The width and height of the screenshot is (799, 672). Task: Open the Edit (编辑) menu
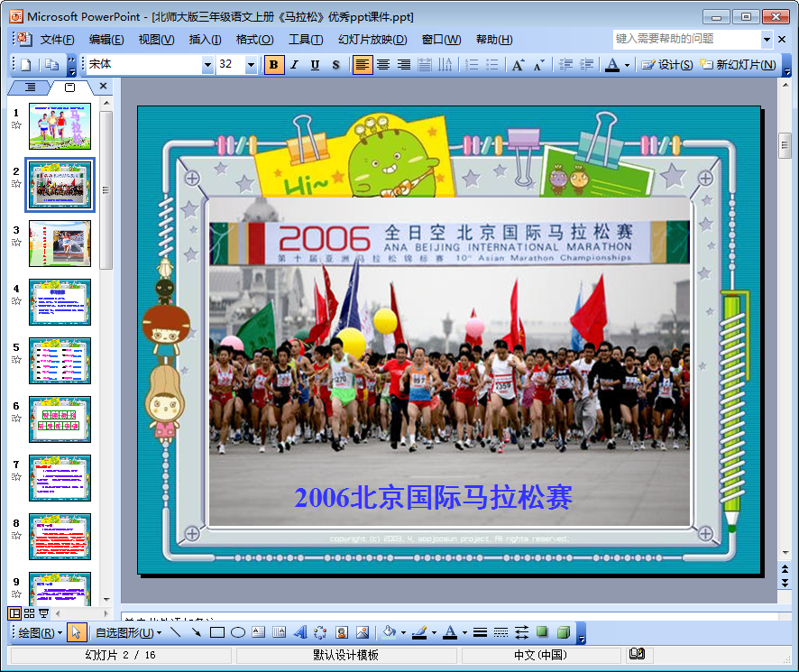(x=106, y=40)
